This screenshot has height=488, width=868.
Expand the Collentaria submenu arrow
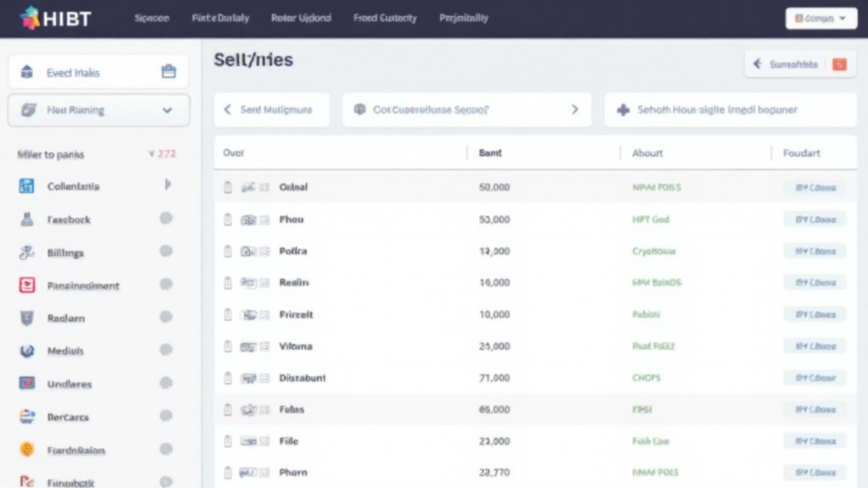[x=167, y=185]
